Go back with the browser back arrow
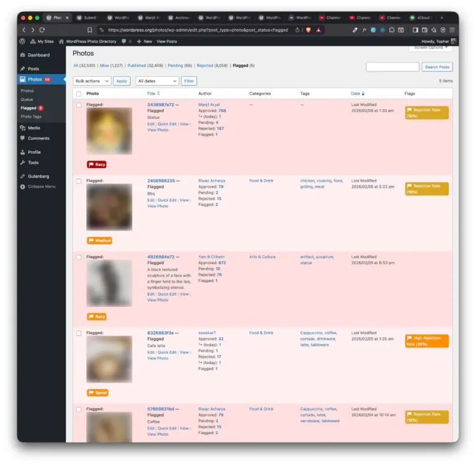The height and width of the screenshot is (465, 476). click(x=24, y=30)
